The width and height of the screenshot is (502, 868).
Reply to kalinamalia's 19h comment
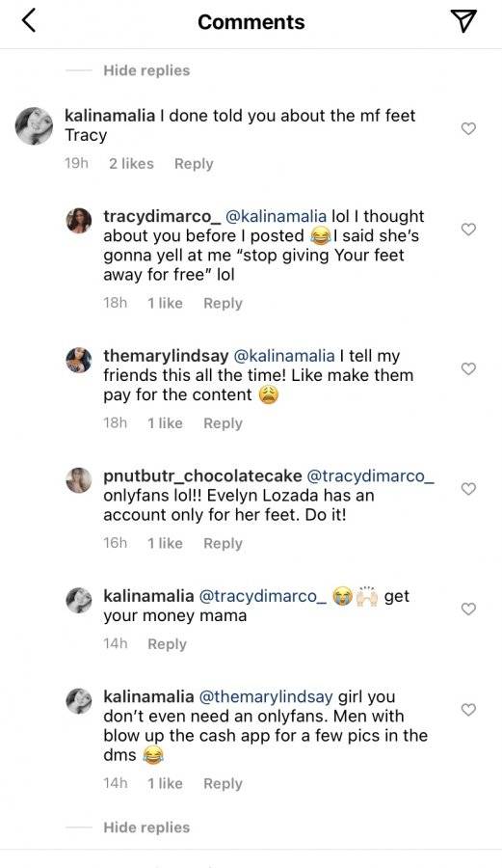(194, 163)
